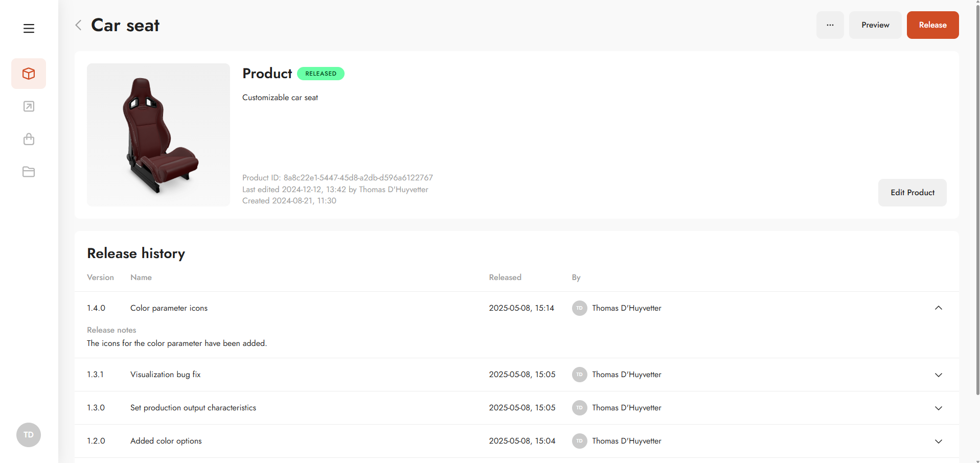Go back using arrow beside Car seat
980x463 pixels.
coord(78,25)
